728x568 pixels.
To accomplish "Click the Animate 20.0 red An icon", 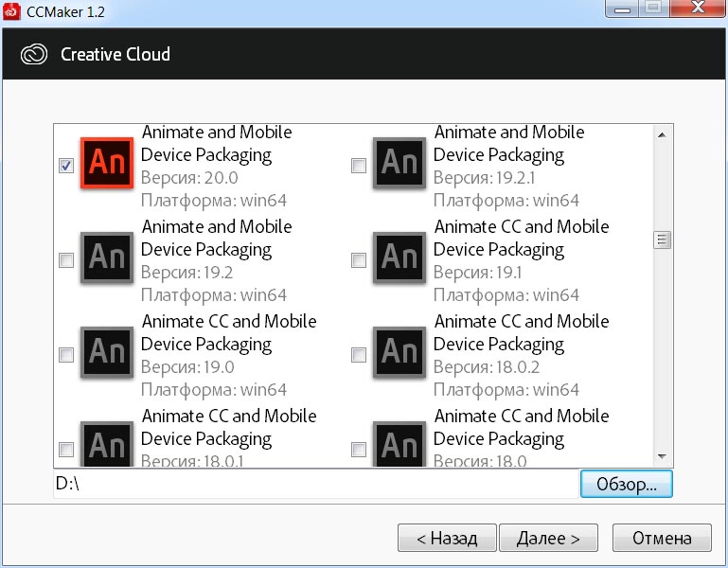I will coord(107,163).
